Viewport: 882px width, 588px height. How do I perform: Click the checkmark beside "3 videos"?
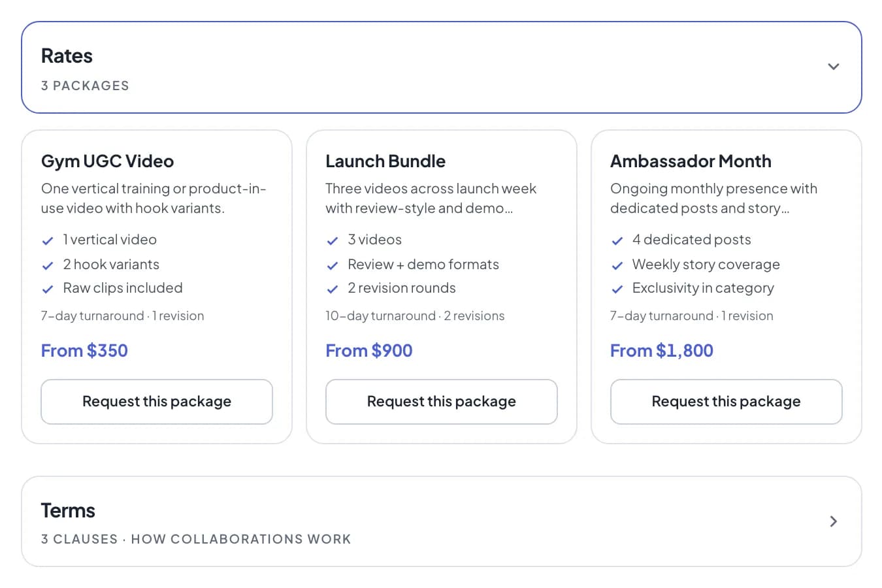pos(333,240)
